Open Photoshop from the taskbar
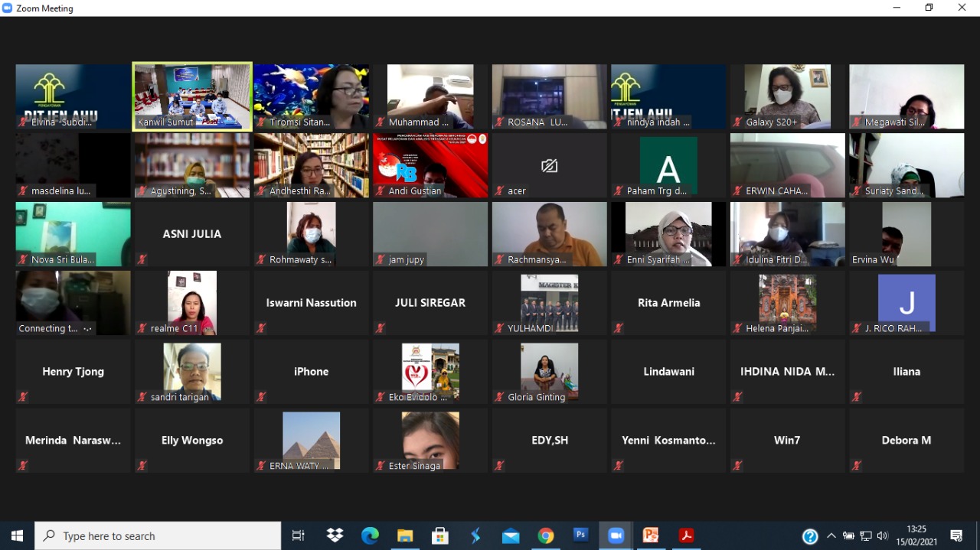980x550 pixels. (x=580, y=535)
